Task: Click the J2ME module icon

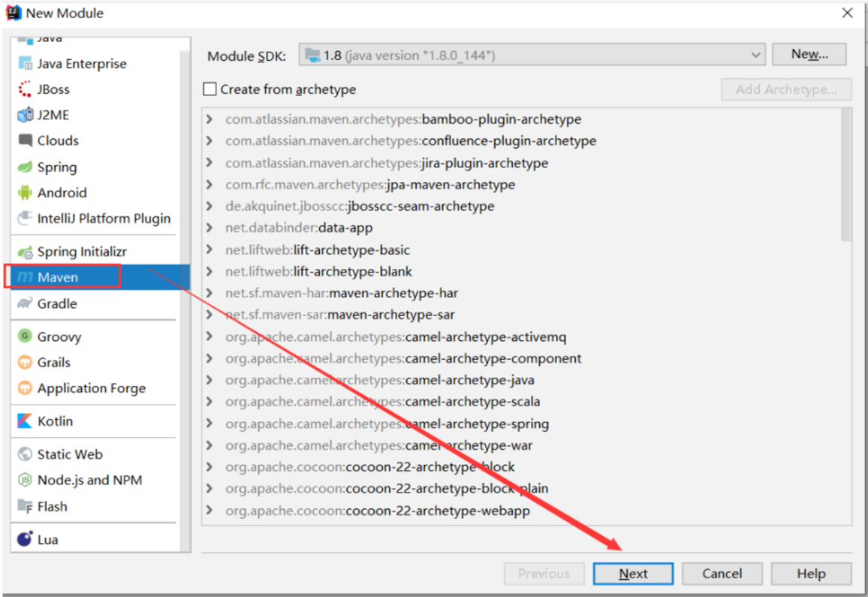Action: (x=25, y=115)
